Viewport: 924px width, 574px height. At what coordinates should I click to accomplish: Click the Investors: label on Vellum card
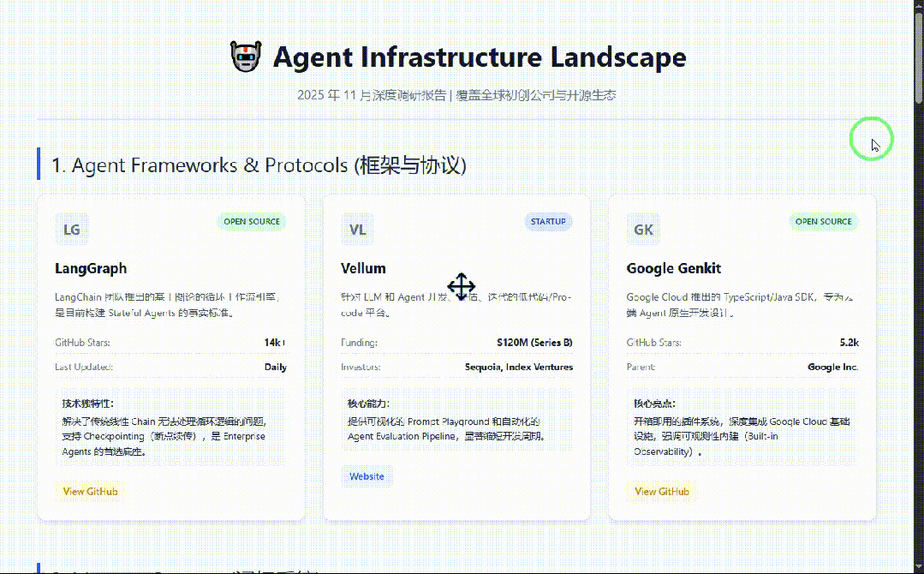click(361, 367)
